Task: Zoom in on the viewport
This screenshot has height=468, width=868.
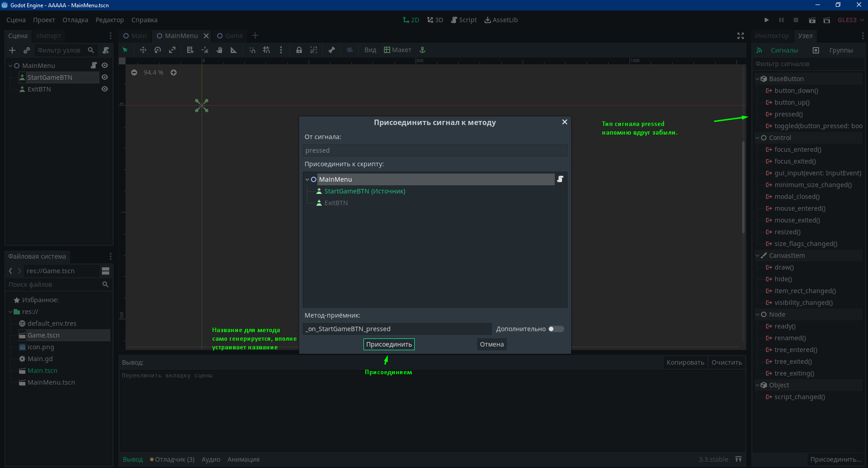Action: tap(174, 72)
